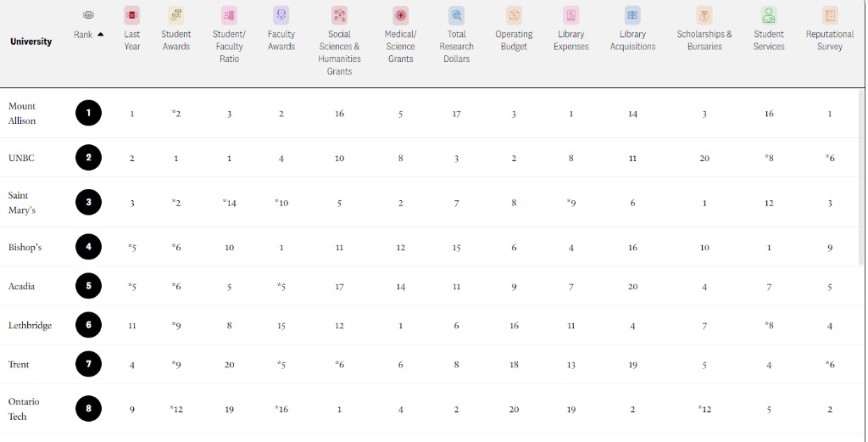Open the Mount Allison university entry

click(x=22, y=114)
